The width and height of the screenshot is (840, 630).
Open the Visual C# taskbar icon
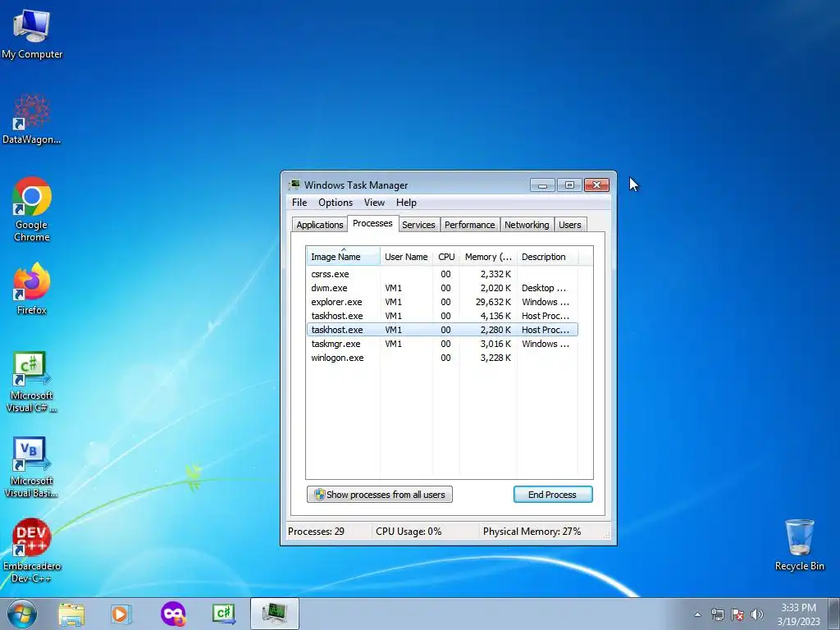[x=223, y=614]
